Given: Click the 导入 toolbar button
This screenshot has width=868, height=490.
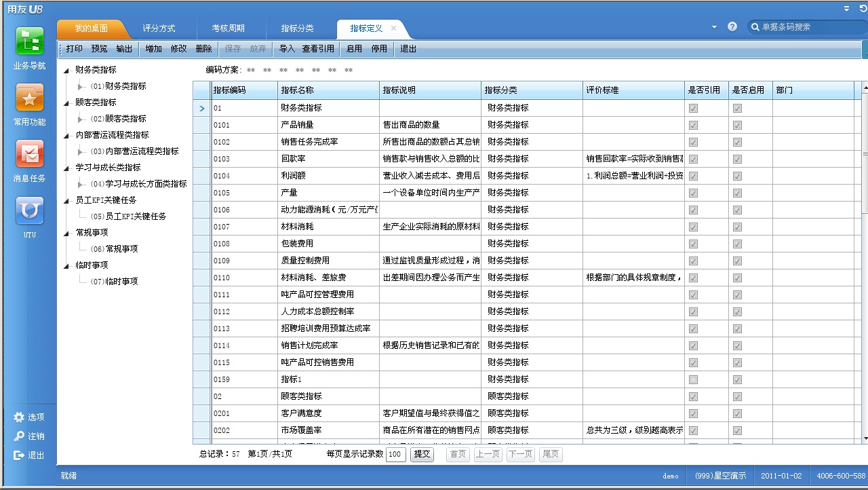Looking at the screenshot, I should tap(287, 49).
